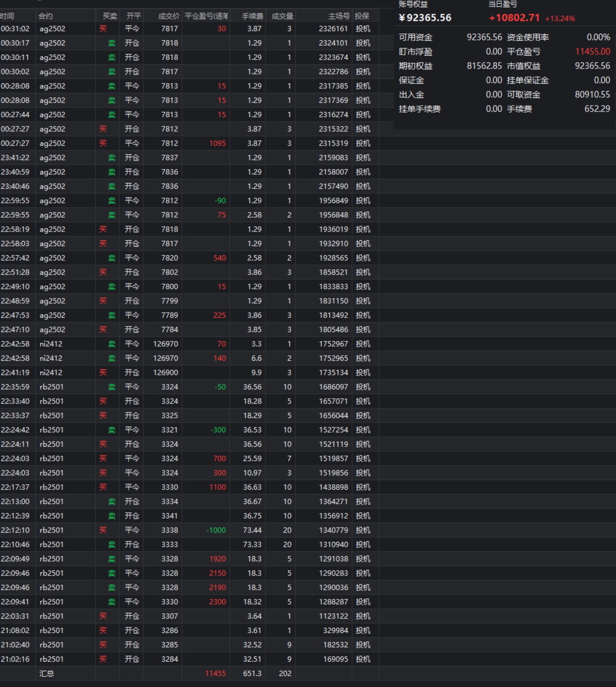Sort by the 合约 column header
The image size is (616, 687).
46,16
